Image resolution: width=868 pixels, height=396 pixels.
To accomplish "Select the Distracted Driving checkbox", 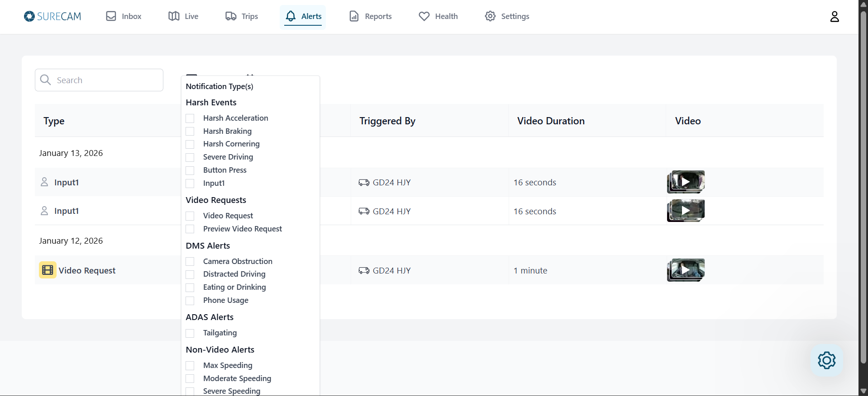I will click(190, 274).
